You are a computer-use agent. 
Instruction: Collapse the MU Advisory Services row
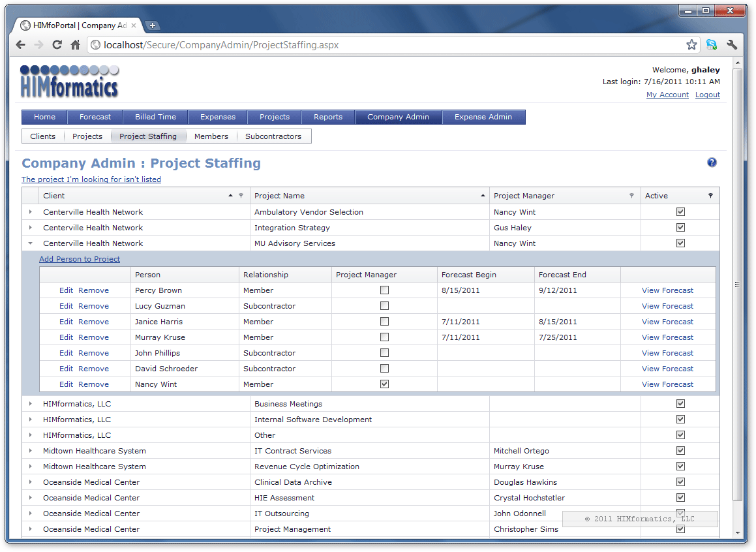click(31, 243)
